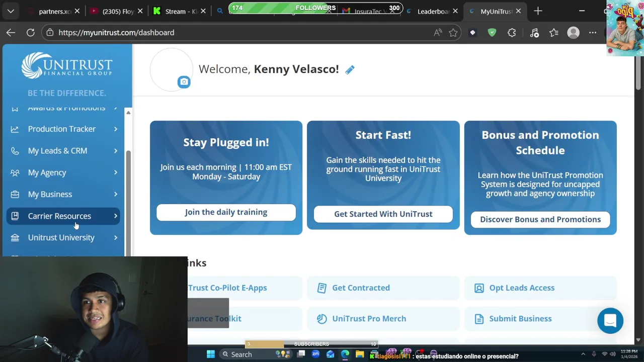Expand the Unitrust University submenu arrow

pos(116,237)
